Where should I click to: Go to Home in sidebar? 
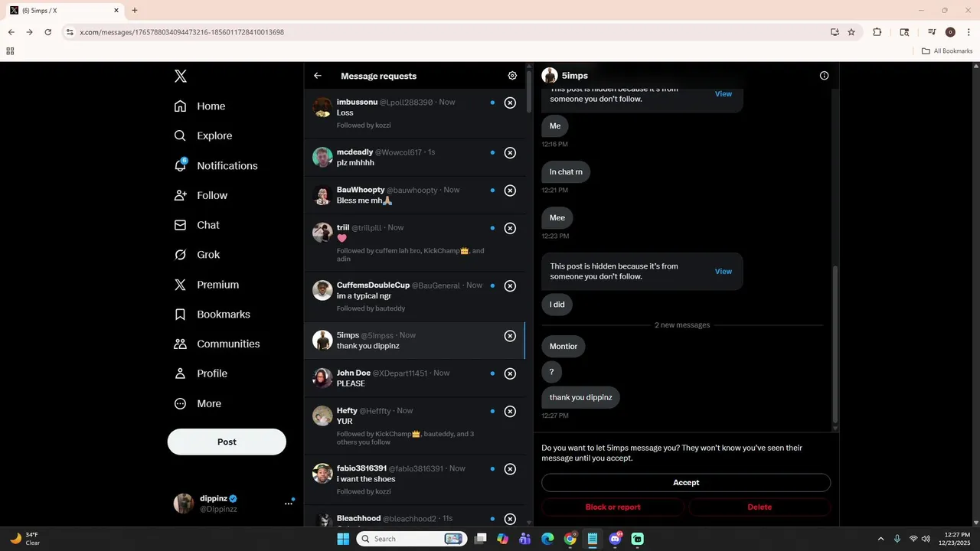[x=200, y=106]
